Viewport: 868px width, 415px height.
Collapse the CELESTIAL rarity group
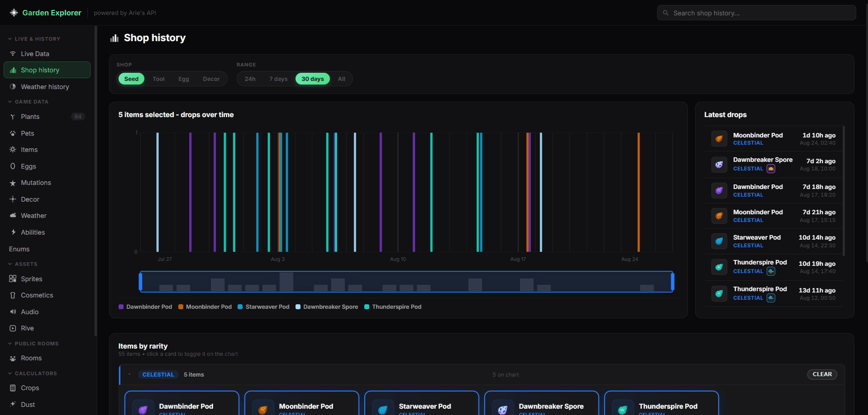tap(129, 374)
